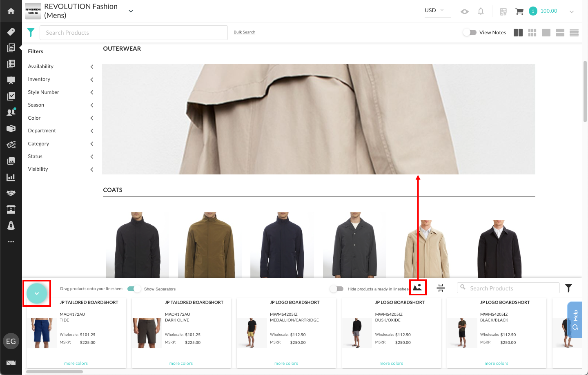Image resolution: width=588 pixels, height=375 pixels.
Task: Open the shopping cart icon
Action: point(519,11)
